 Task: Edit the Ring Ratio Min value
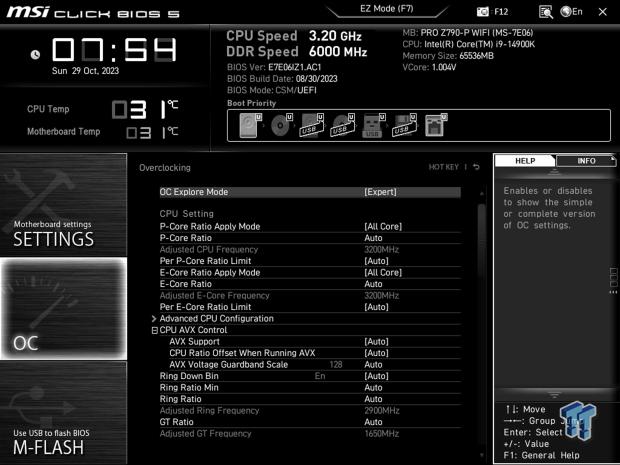[310, 388]
